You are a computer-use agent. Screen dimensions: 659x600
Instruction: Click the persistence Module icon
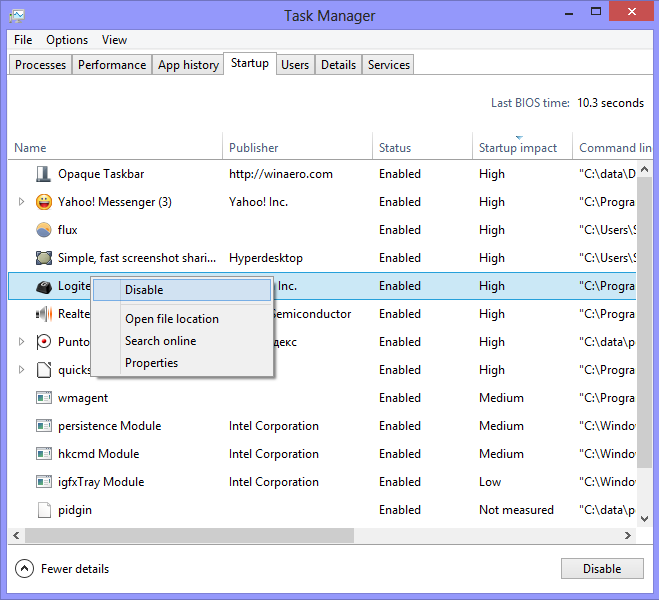pyautogui.click(x=44, y=426)
